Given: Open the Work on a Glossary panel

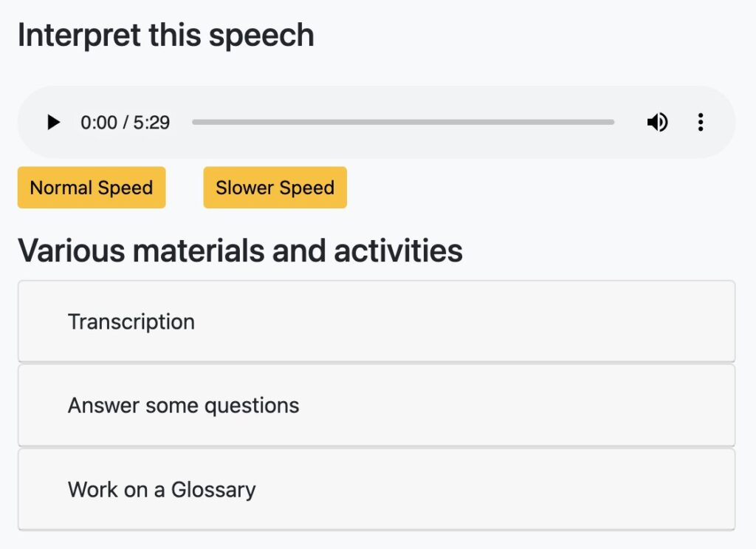Looking at the screenshot, I should coord(377,489).
